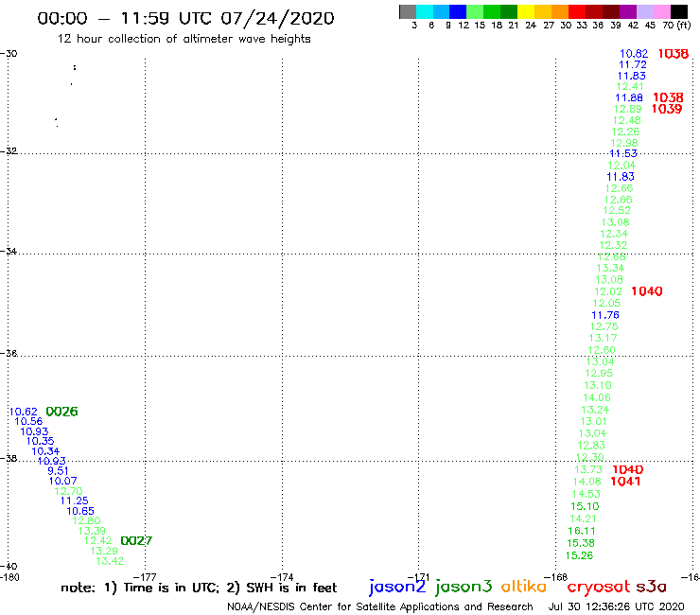Viewport: 700px width, 615px height.
Task: Click the yellow swatch in the wave height legend
Action: pyautogui.click(x=525, y=11)
